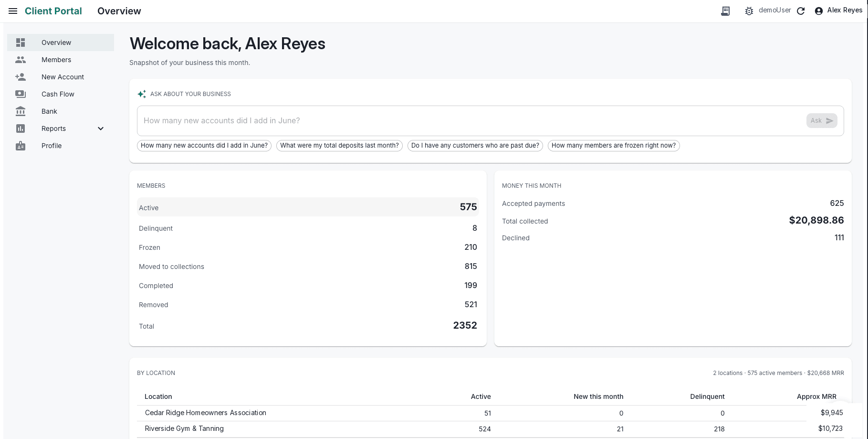
Task: Choose 'Do I have any customers who are past due?' chip
Action: coord(475,146)
